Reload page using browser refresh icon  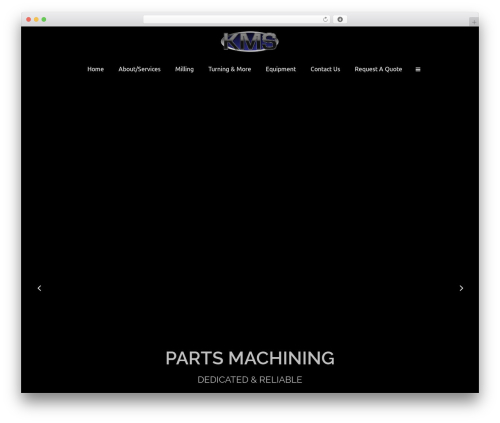point(325,19)
